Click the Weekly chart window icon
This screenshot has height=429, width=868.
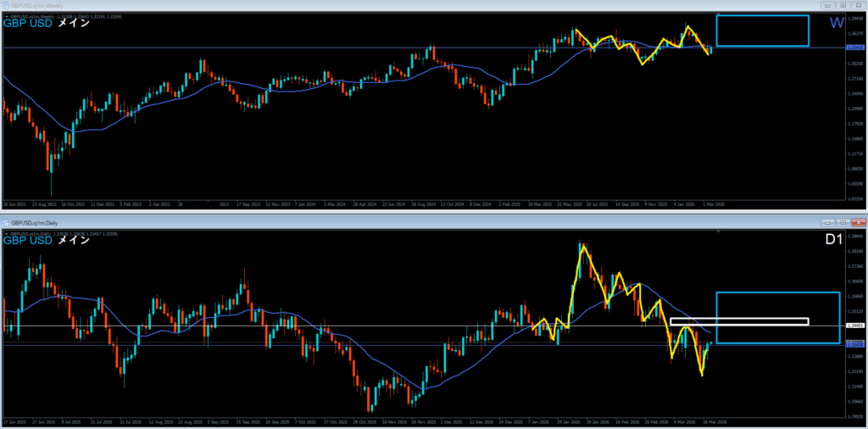(5, 5)
